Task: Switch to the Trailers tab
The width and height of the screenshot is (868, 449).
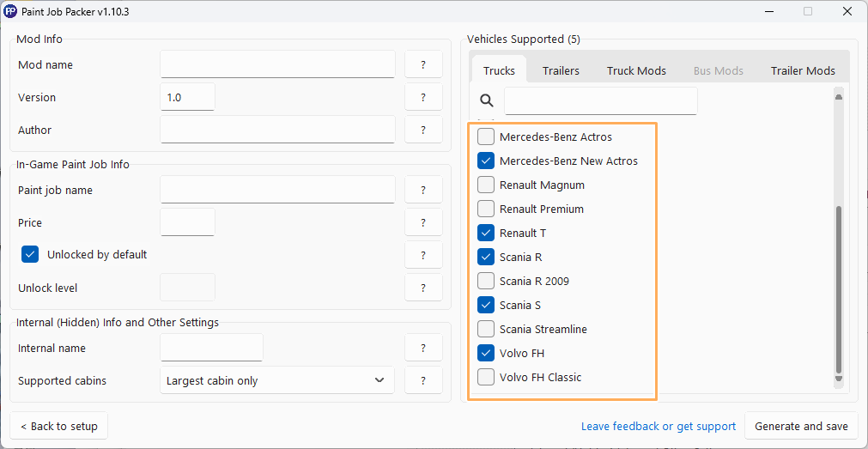Action: [x=561, y=70]
